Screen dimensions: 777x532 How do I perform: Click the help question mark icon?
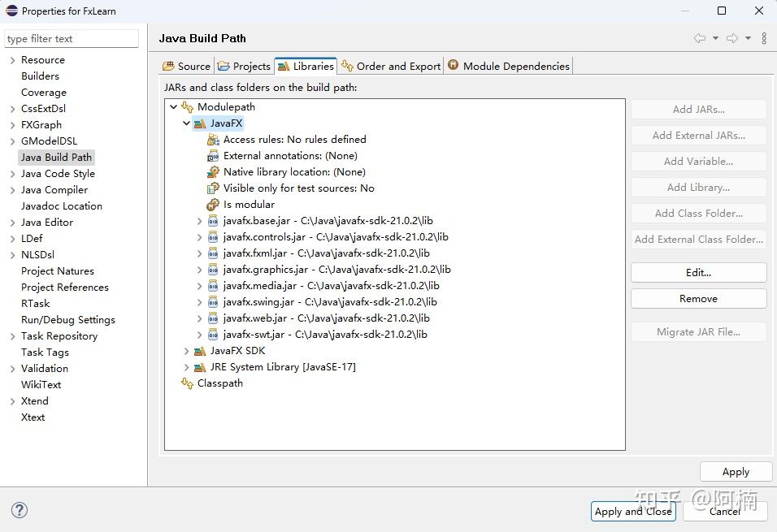[20, 510]
